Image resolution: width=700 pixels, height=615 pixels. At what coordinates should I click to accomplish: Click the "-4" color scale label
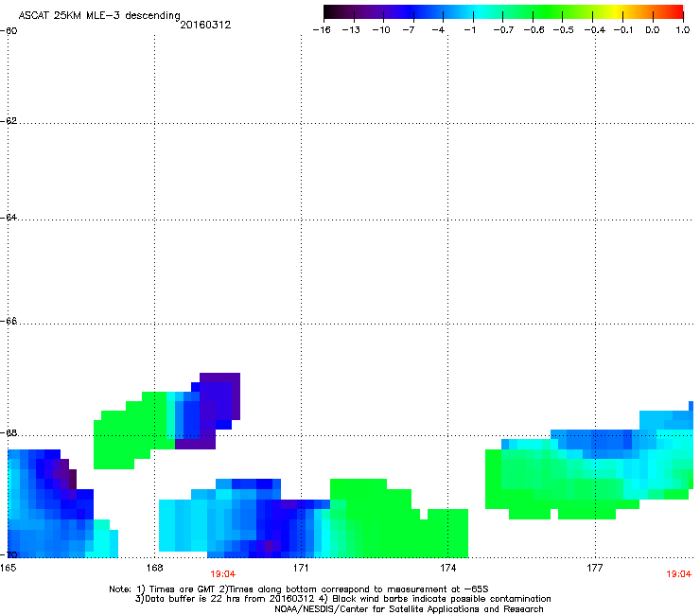point(438,30)
